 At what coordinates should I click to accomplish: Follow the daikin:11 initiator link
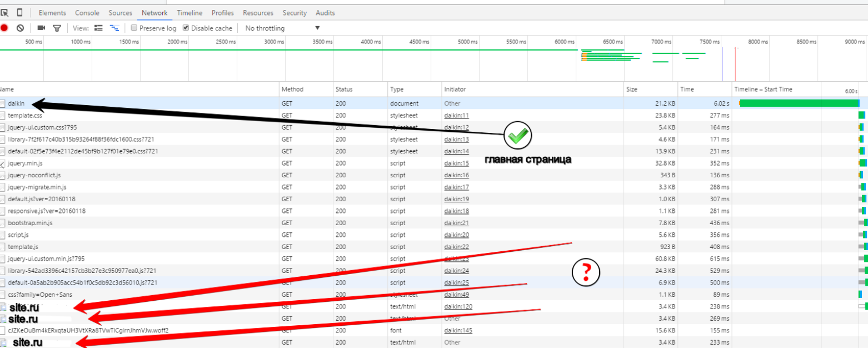coord(456,115)
